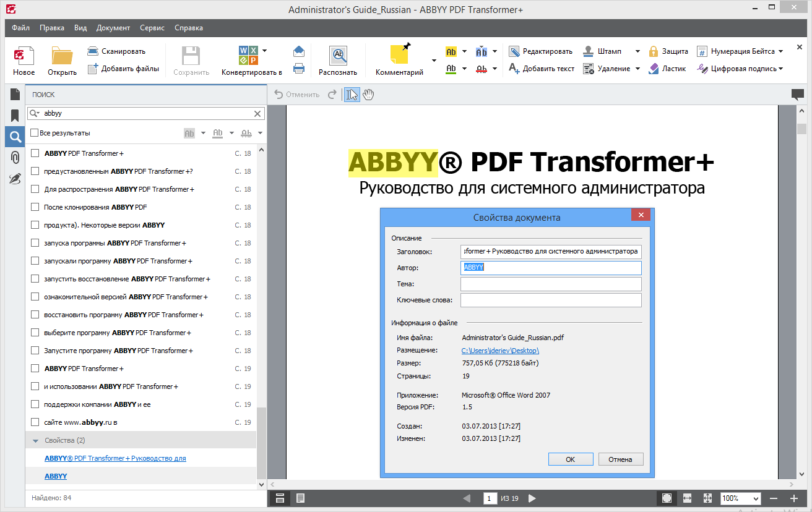Collapse the Свойства (2) results group

pyautogui.click(x=35, y=440)
